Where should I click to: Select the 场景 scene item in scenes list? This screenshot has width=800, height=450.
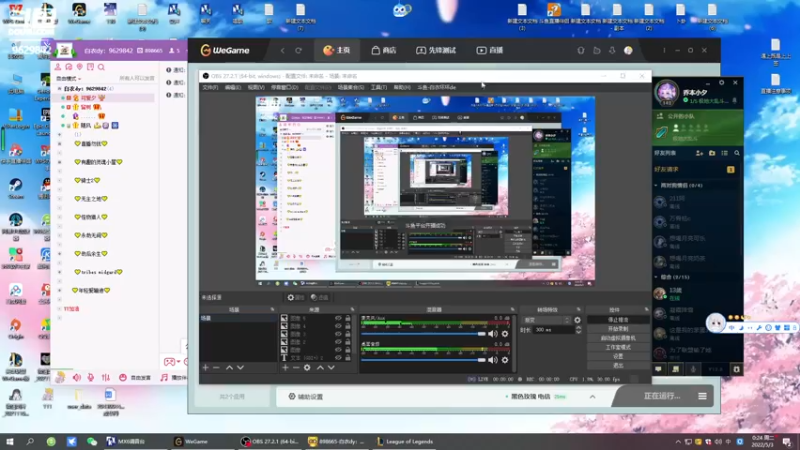(238, 318)
